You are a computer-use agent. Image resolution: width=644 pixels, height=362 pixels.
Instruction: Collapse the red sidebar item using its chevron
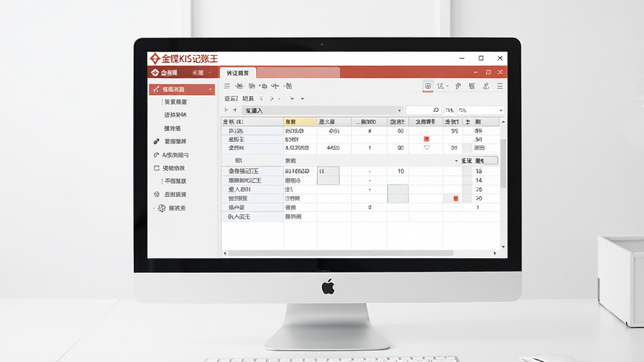pyautogui.click(x=210, y=89)
